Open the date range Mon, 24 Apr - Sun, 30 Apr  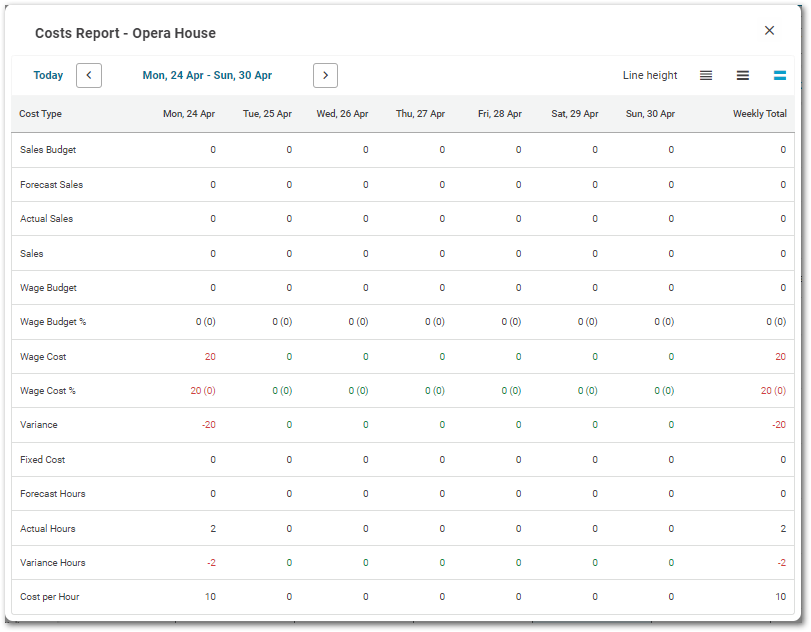[x=207, y=75]
